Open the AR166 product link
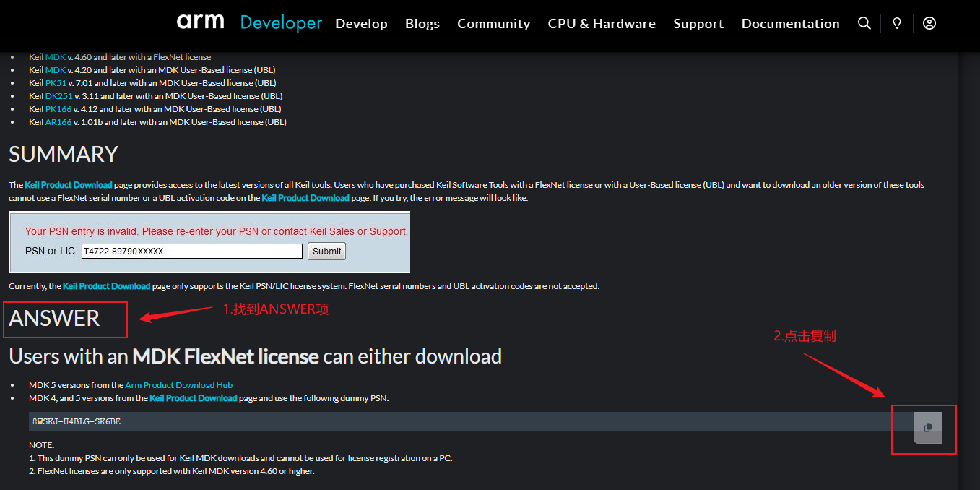 [58, 122]
